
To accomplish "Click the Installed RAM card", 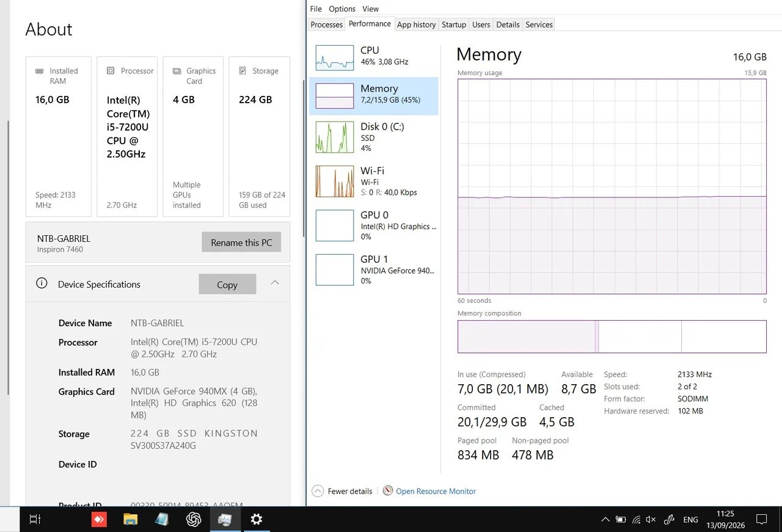I will [x=58, y=136].
